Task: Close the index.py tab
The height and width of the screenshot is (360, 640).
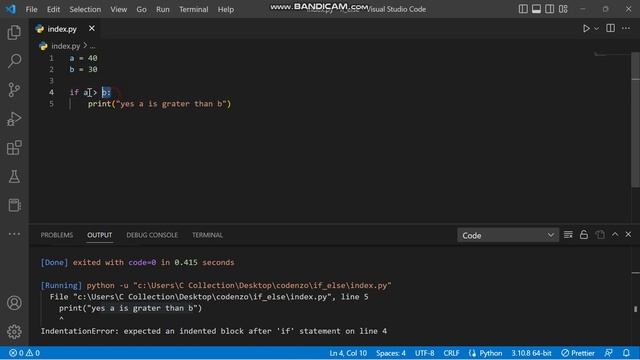Action: click(x=92, y=29)
